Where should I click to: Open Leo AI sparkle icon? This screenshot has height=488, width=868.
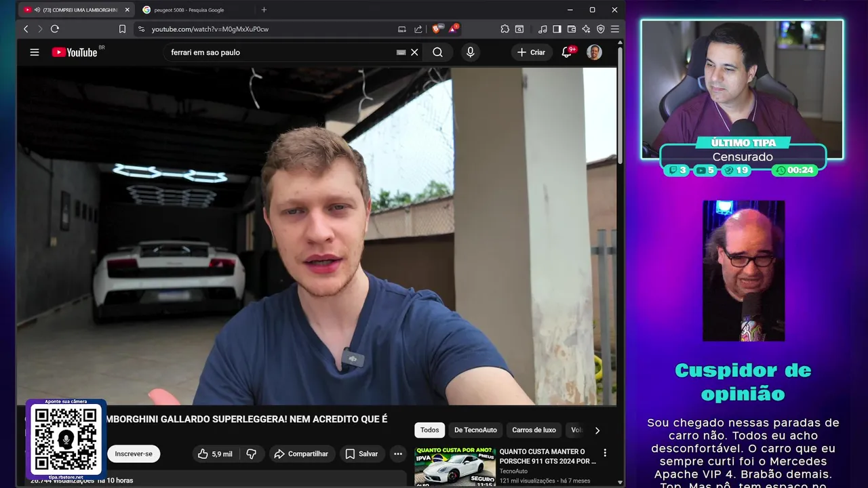tap(586, 29)
